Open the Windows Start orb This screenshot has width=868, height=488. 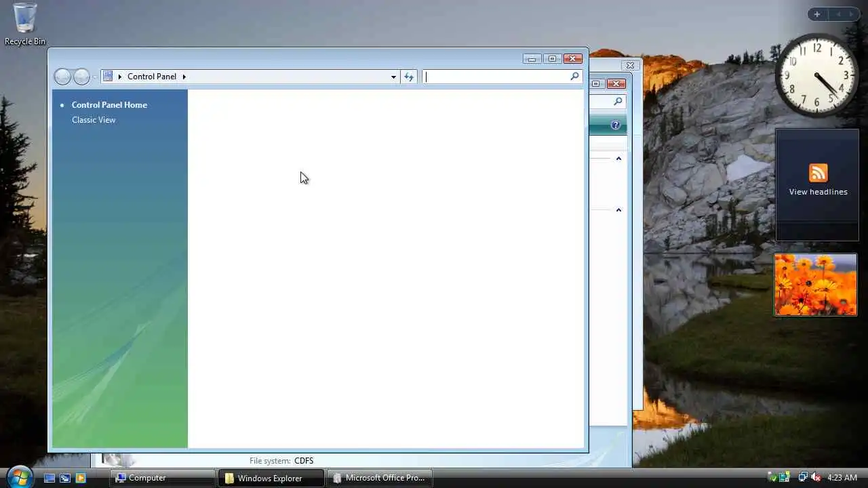coord(19,476)
